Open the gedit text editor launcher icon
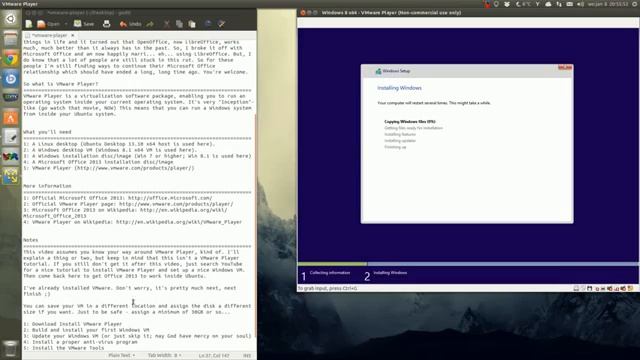The width and height of the screenshot is (640, 360). coord(11,137)
